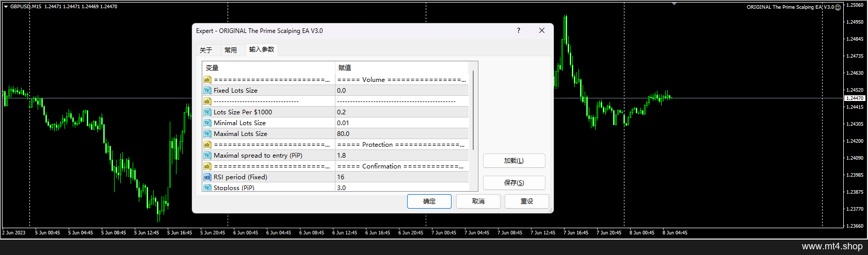Click the parameter list vertical scrollbar
The image size is (868, 255).
(473, 111)
